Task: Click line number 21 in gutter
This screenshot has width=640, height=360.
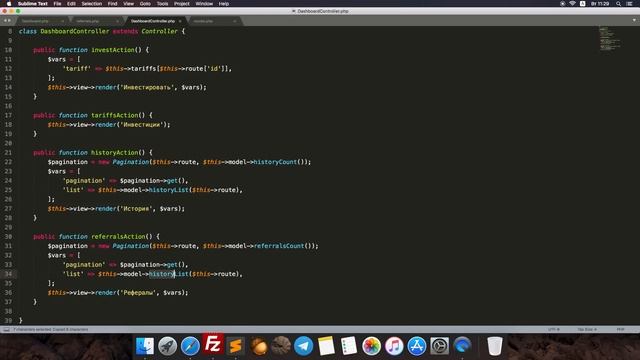Action: coord(8,153)
